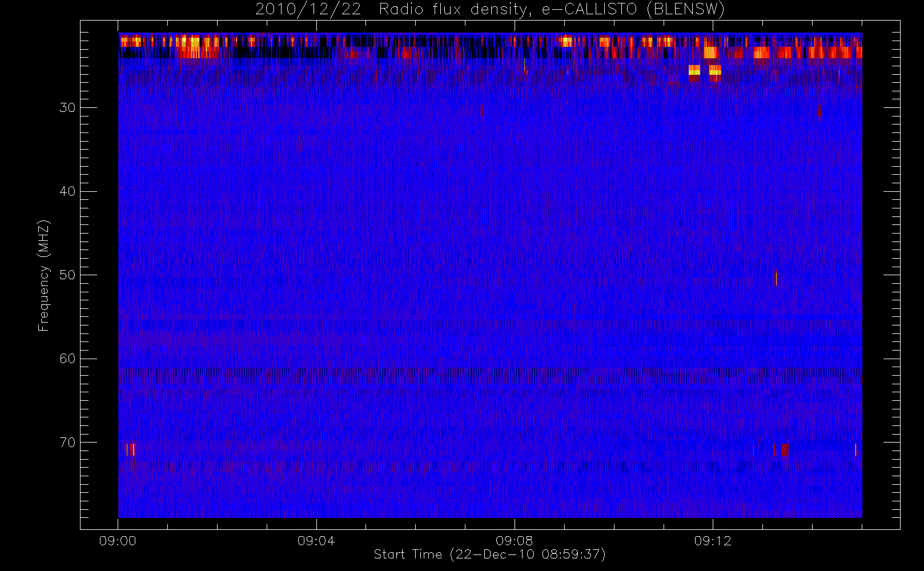Click the "Start Time (22-Dec-10 08:59:37)" x-axis label
924x571 pixels.
click(x=489, y=554)
